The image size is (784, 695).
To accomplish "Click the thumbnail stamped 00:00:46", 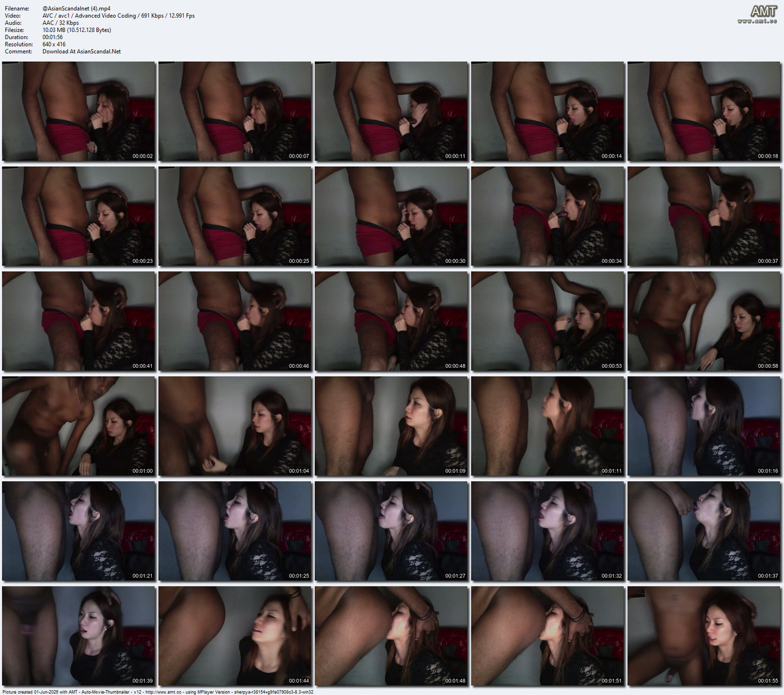I will 235,321.
